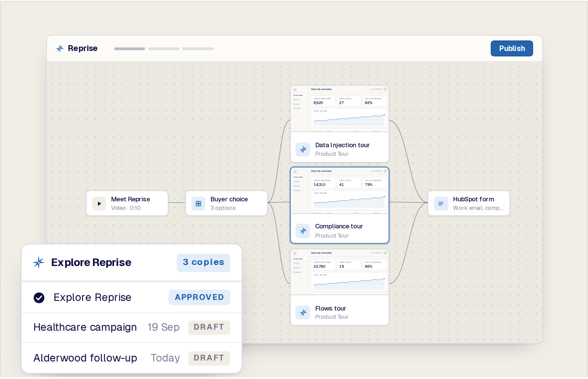Click the Compliance tour star icon

click(303, 231)
